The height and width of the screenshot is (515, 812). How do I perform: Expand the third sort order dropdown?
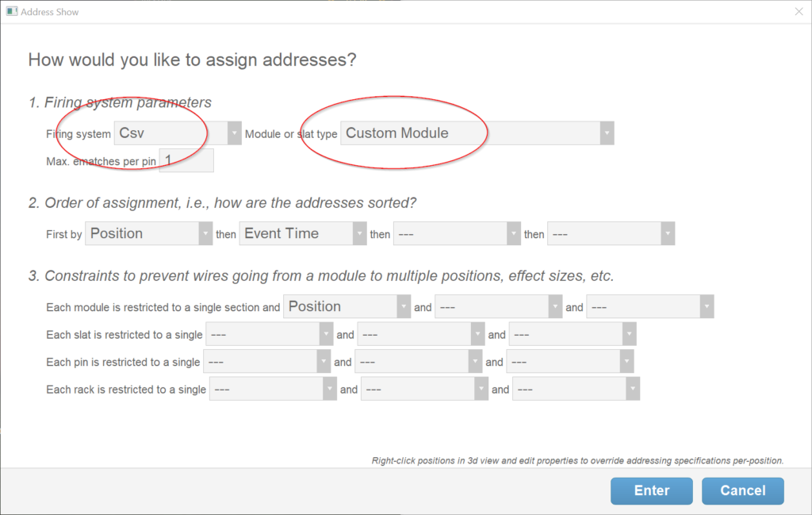pyautogui.click(x=456, y=234)
